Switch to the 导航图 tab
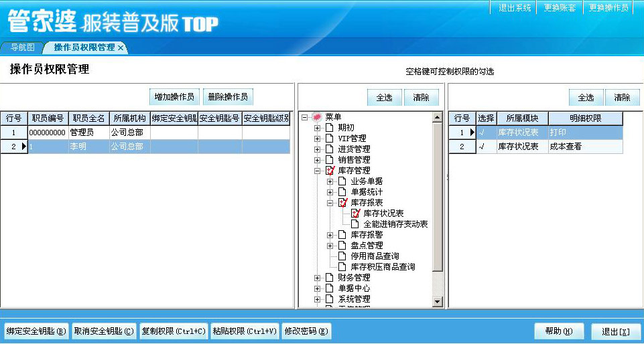The width and height of the screenshot is (644, 344). (22, 48)
